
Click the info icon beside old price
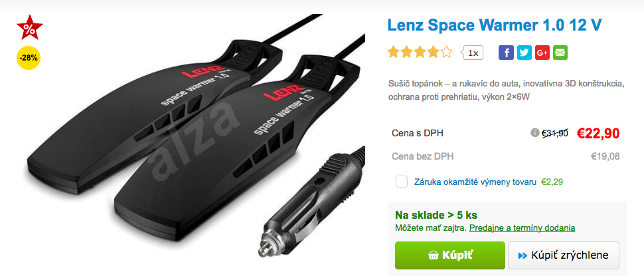tap(534, 133)
